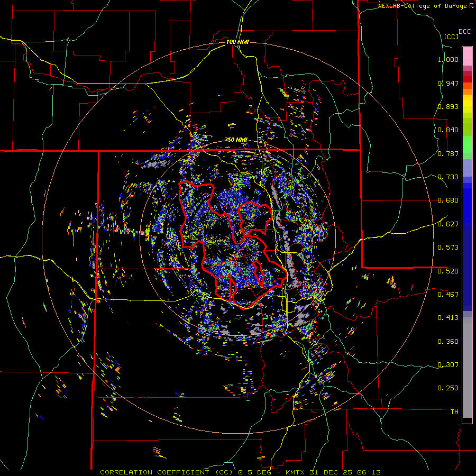
Task: Select the 0.573 scale value
Action: coord(448,248)
